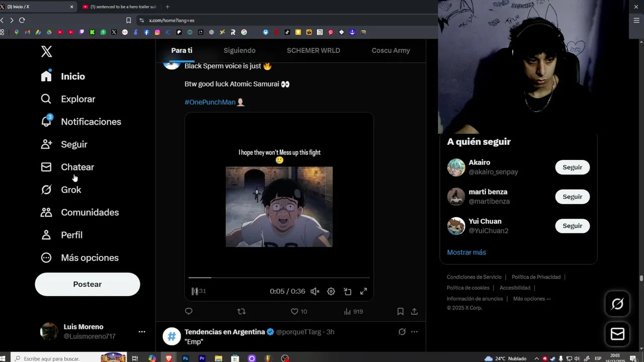644x362 pixels.
Task: Click the x.com address bar
Action: 287,20
